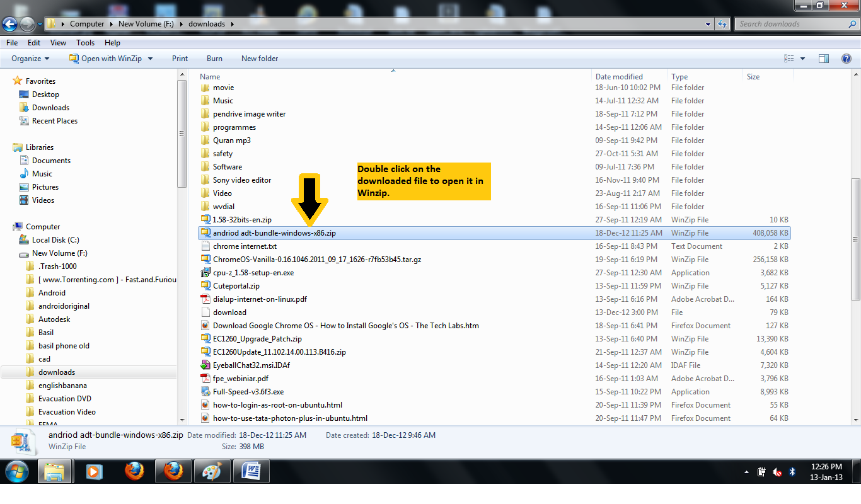
Task: Open the Pictures library
Action: (45, 187)
